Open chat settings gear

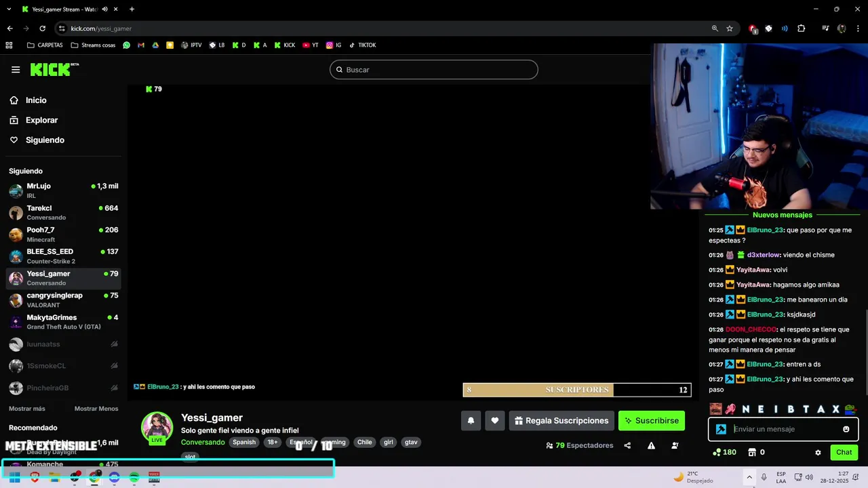(818, 452)
